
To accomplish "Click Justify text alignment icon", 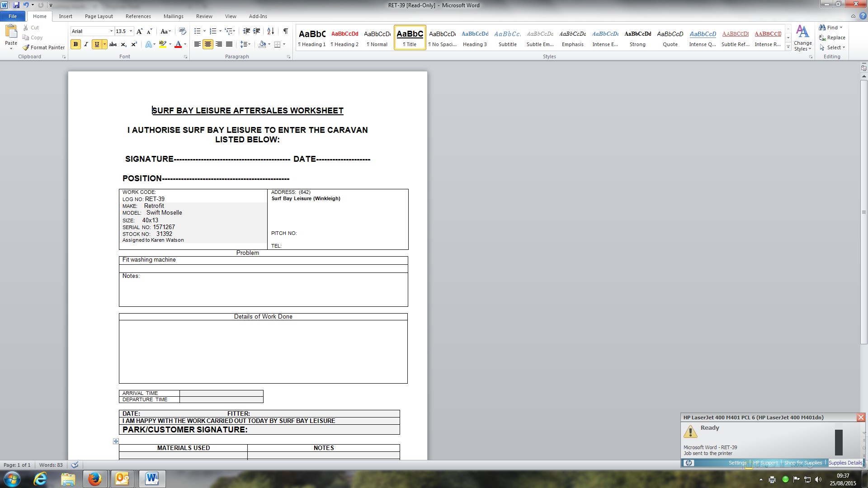I will [x=229, y=44].
